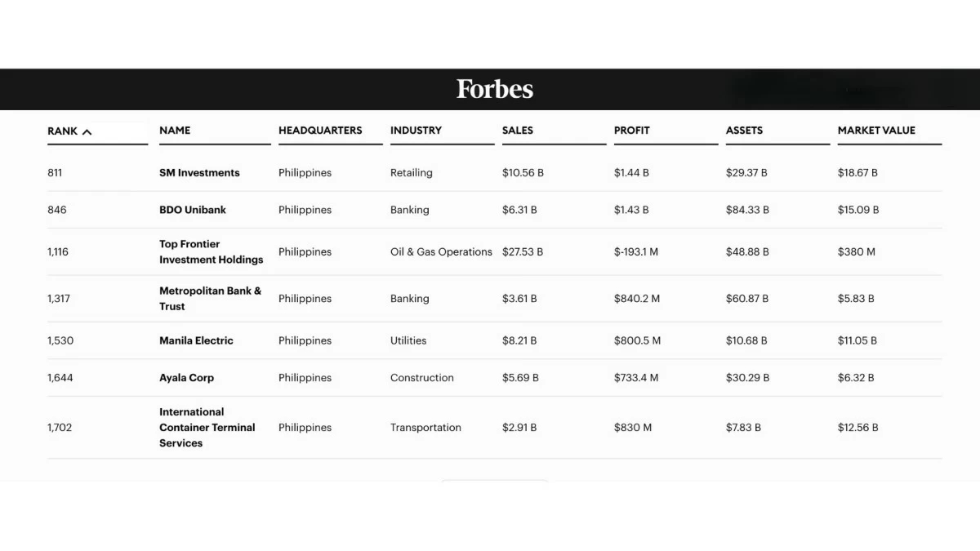Screen dimensions: 980x551
Task: Click the Forbes logo in header
Action: tap(494, 89)
